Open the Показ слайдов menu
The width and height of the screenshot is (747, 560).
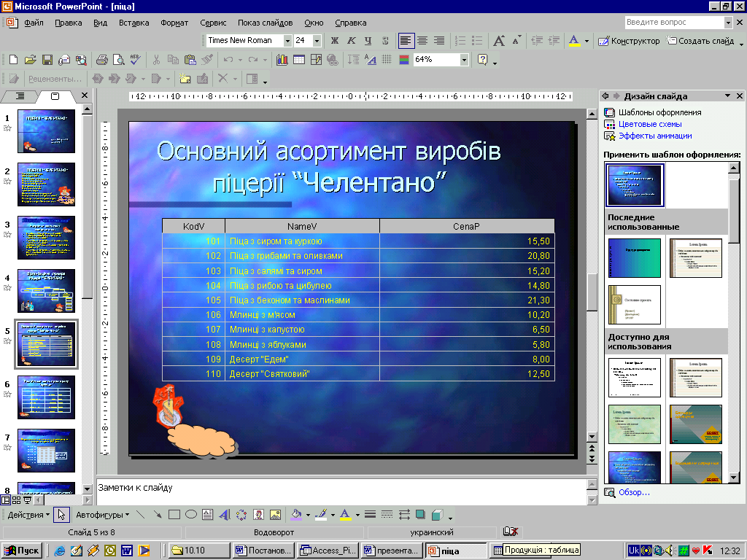(266, 23)
